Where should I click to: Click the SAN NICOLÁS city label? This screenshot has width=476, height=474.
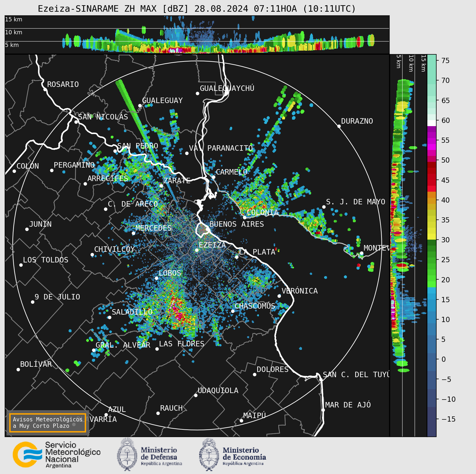coord(103,117)
